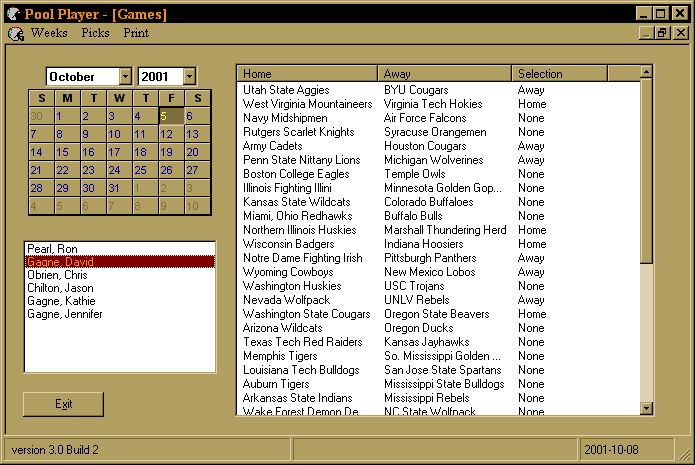Restore the inner Games child window
Image resolution: width=695 pixels, height=465 pixels.
(663, 33)
